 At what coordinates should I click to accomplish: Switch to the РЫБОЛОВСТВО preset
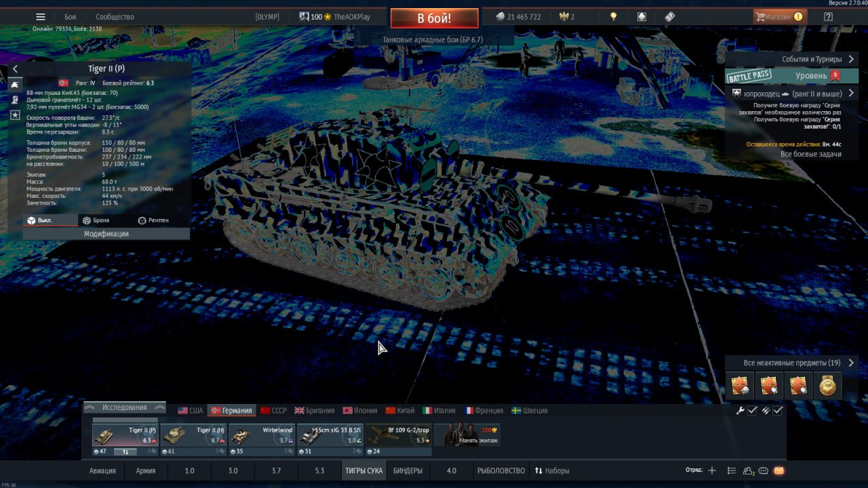501,470
